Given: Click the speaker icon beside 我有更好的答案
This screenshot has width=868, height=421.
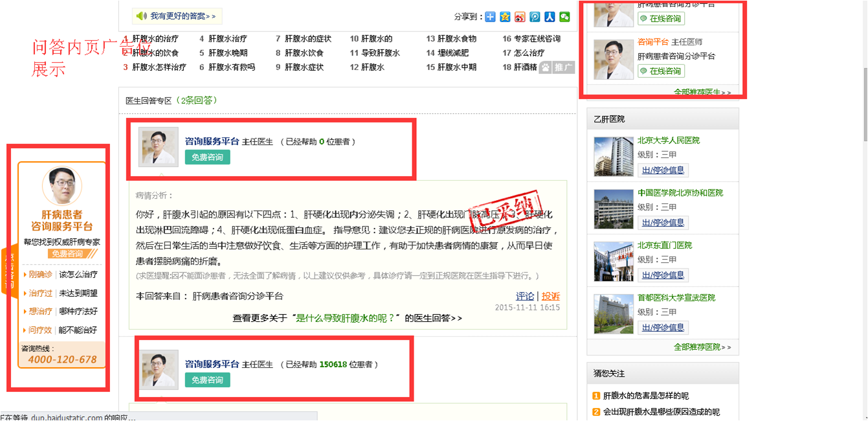Looking at the screenshot, I should click(x=141, y=16).
